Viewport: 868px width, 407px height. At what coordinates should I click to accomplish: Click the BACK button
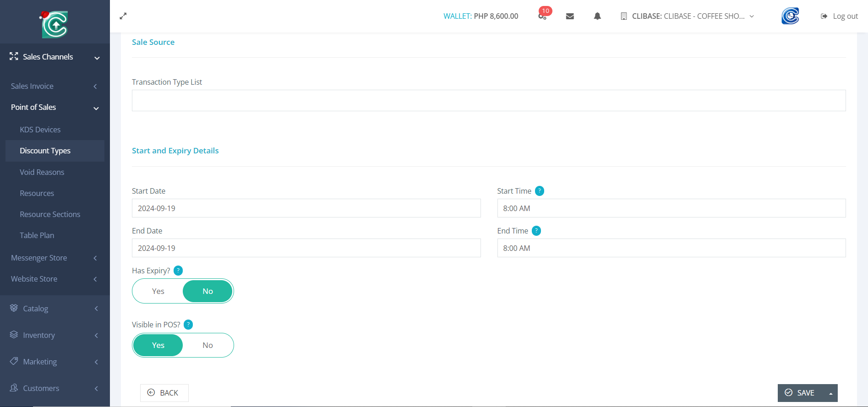[x=164, y=393]
